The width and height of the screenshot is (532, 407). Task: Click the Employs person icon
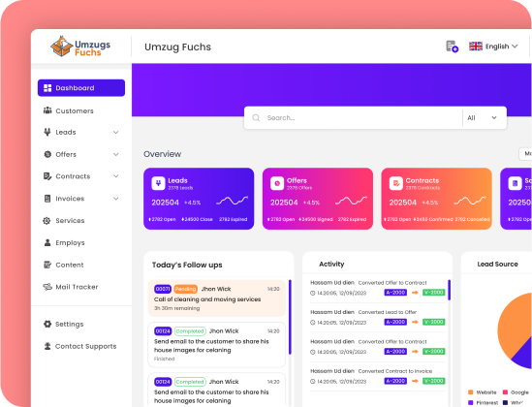pyautogui.click(x=47, y=242)
